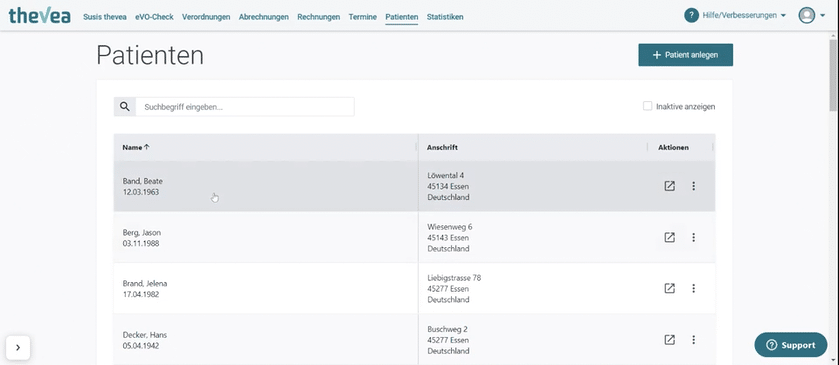This screenshot has height=365, width=839.
Task: Open the Verordnungen menu item
Action: point(206,17)
